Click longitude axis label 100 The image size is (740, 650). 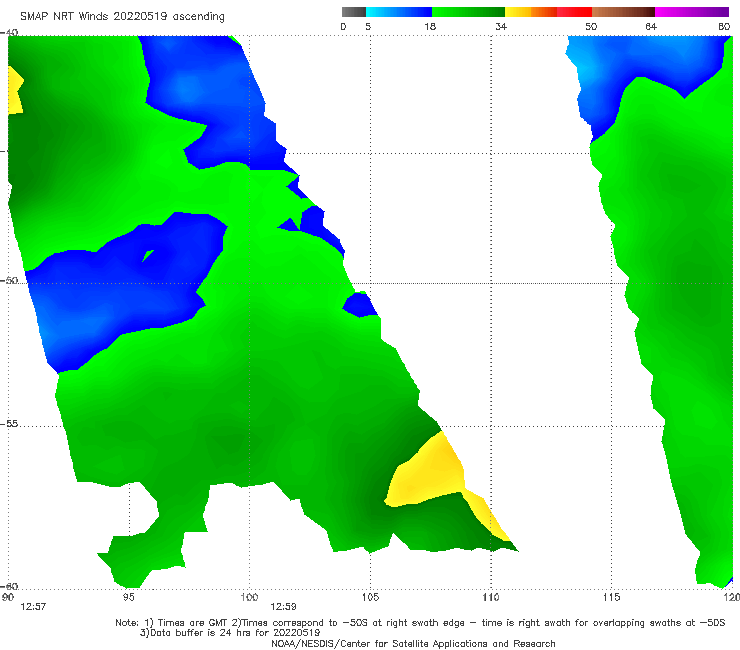click(249, 597)
